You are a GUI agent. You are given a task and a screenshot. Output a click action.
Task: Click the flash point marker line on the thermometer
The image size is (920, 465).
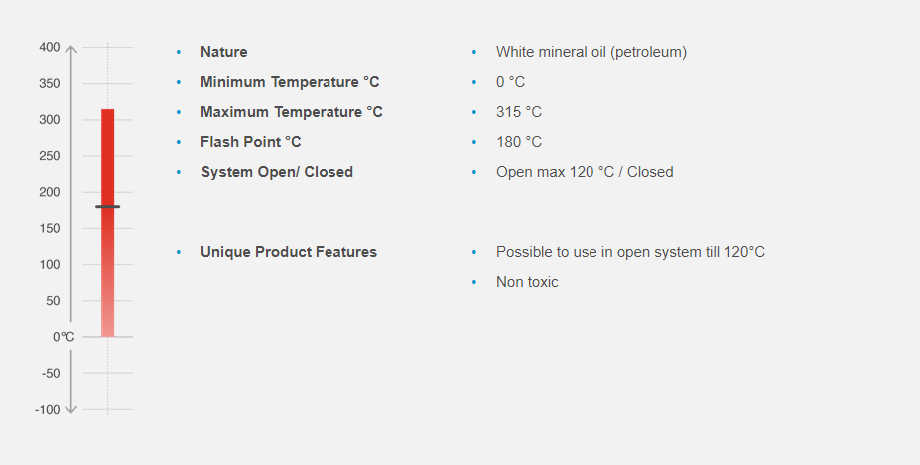pyautogui.click(x=107, y=207)
